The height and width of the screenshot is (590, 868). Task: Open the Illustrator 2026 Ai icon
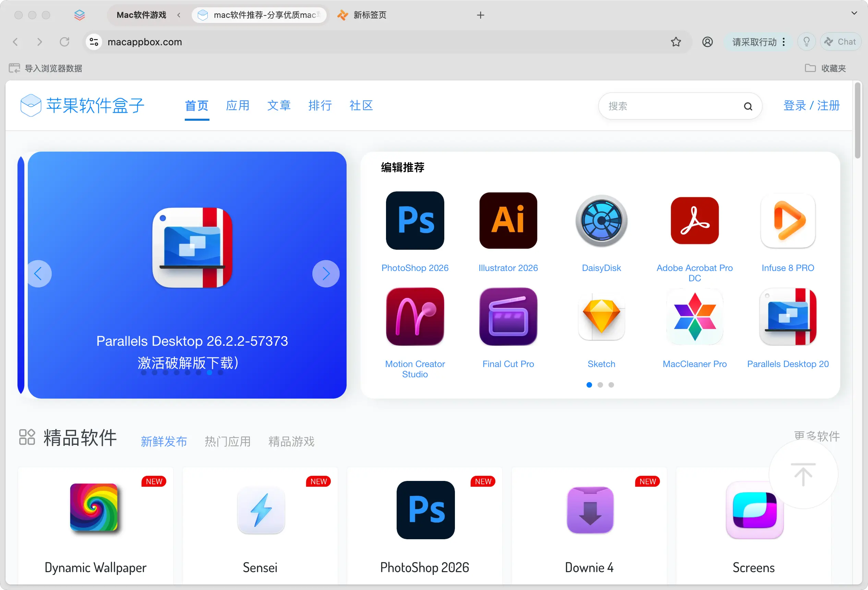click(508, 221)
